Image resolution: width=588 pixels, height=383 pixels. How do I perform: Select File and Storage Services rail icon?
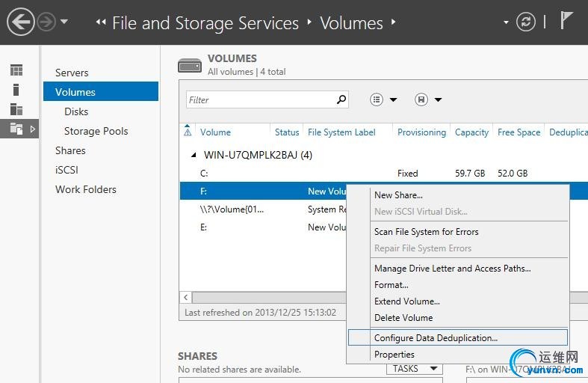[16, 129]
